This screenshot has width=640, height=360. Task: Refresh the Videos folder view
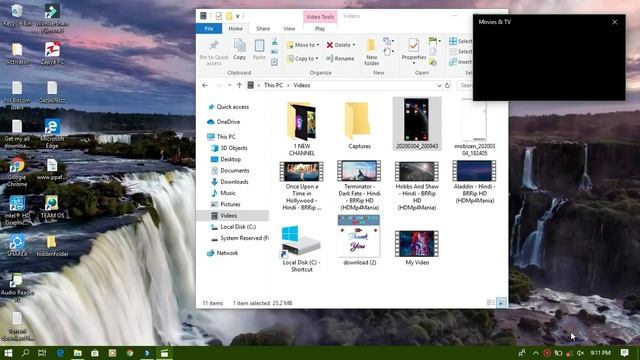point(447,86)
